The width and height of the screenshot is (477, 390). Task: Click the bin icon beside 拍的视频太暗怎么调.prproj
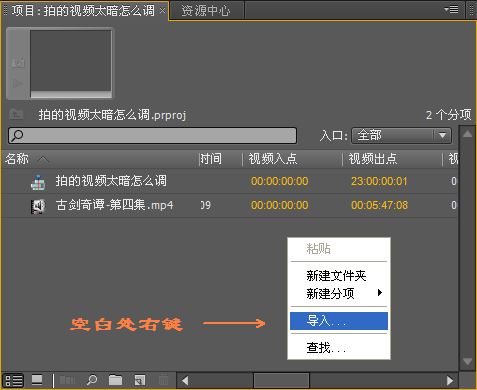[16, 114]
